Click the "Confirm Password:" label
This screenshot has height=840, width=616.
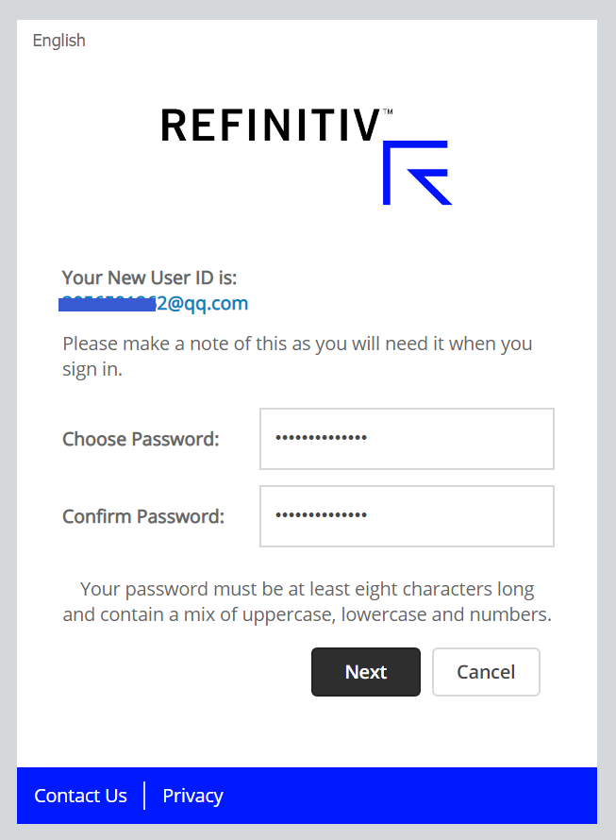pos(143,516)
